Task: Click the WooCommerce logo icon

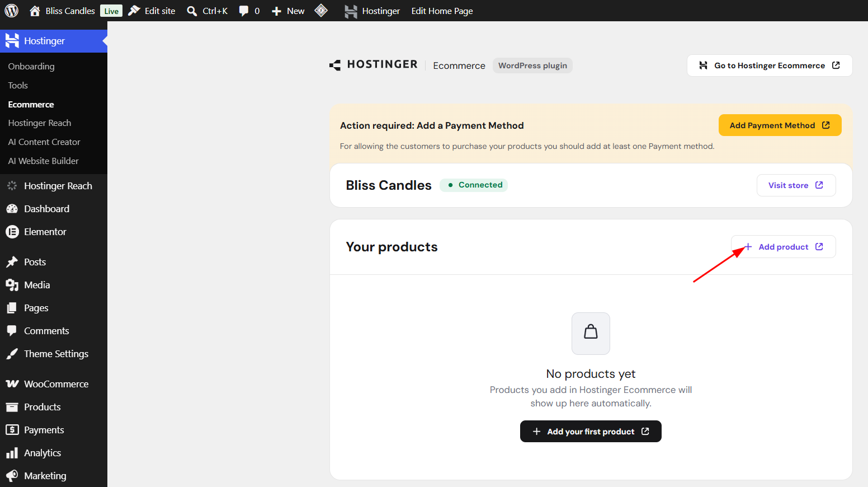Action: click(x=12, y=384)
